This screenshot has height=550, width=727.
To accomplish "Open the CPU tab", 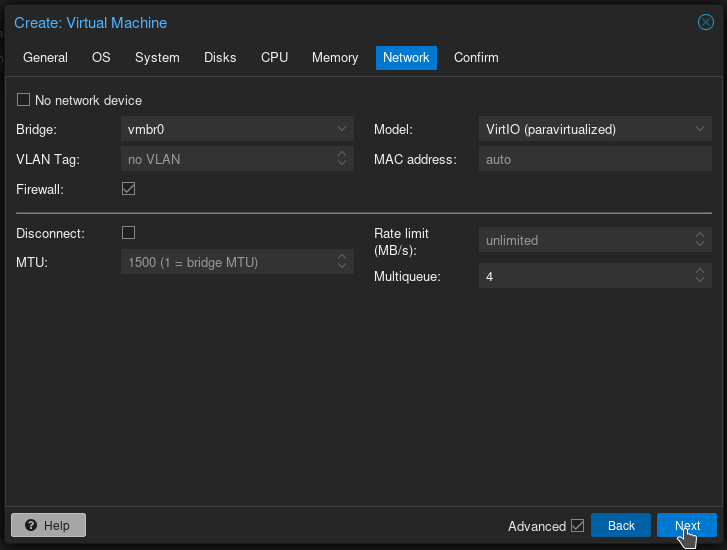I will (x=274, y=58).
